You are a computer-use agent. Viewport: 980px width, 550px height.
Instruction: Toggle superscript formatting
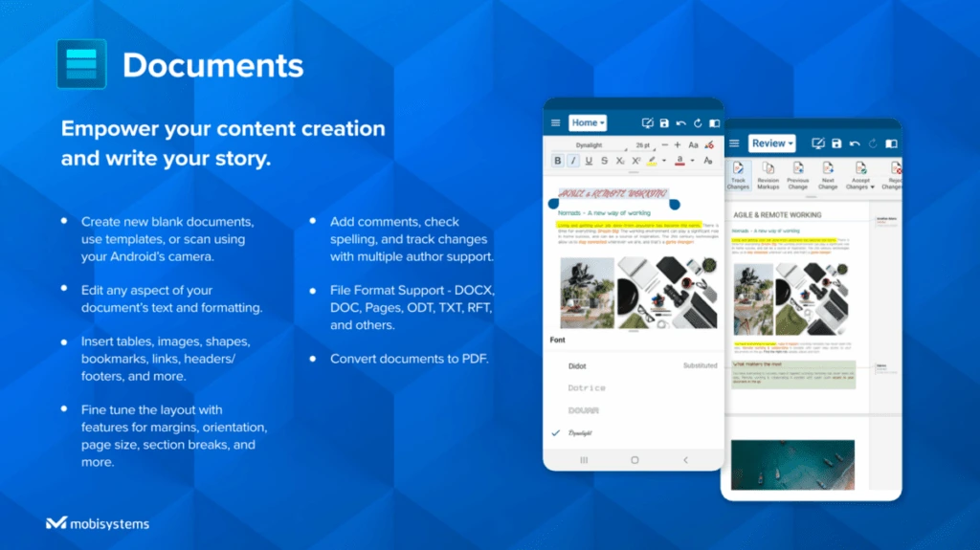(635, 161)
